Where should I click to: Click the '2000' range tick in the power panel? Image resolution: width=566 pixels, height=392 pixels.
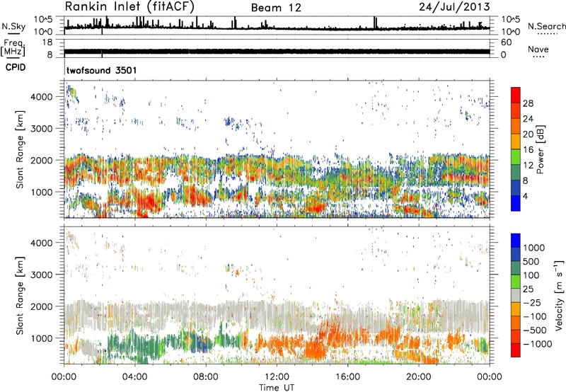pyautogui.click(x=41, y=160)
